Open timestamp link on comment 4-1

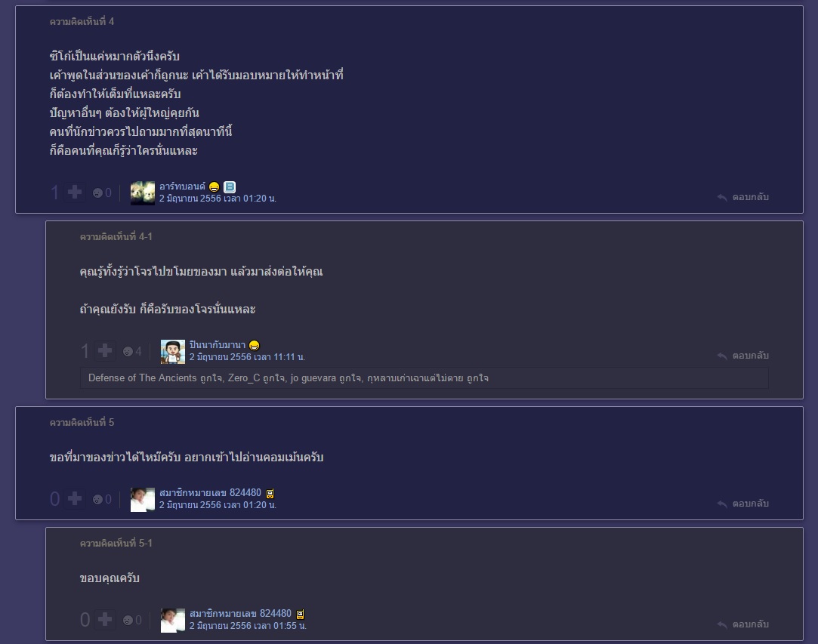[247, 357]
